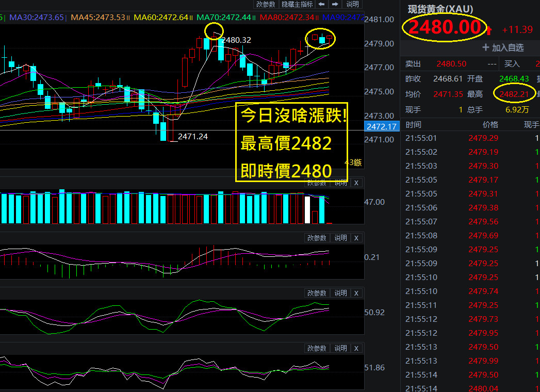Click the right arrow chart navigation icon
The image size is (540, 392).
click(335, 4)
